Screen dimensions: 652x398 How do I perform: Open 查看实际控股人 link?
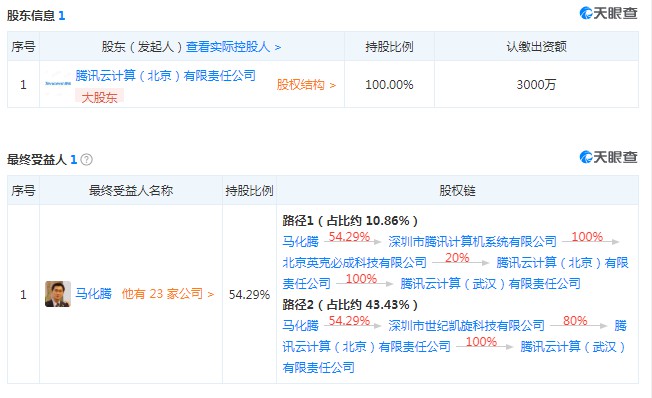tap(233, 47)
